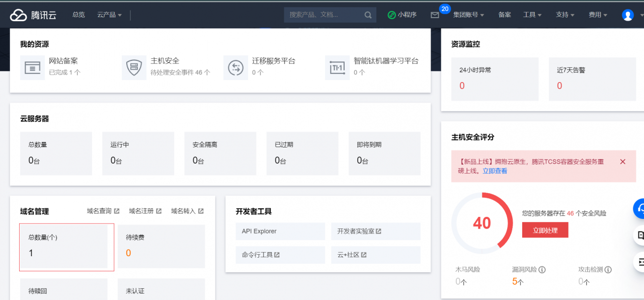This screenshot has height=300, width=644.
Task: Click the info icon next to 漏洞风险
Action: pyautogui.click(x=542, y=270)
